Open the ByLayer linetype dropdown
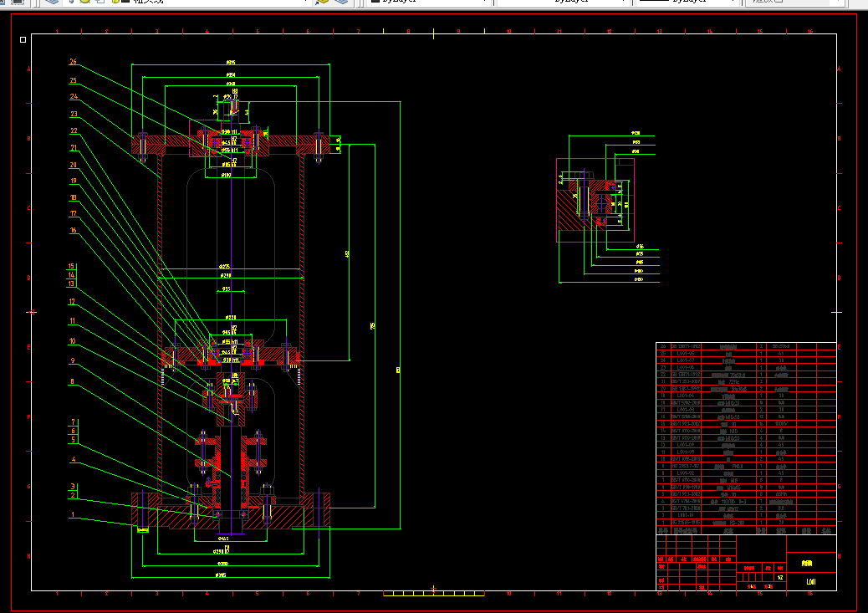 click(563, 2)
